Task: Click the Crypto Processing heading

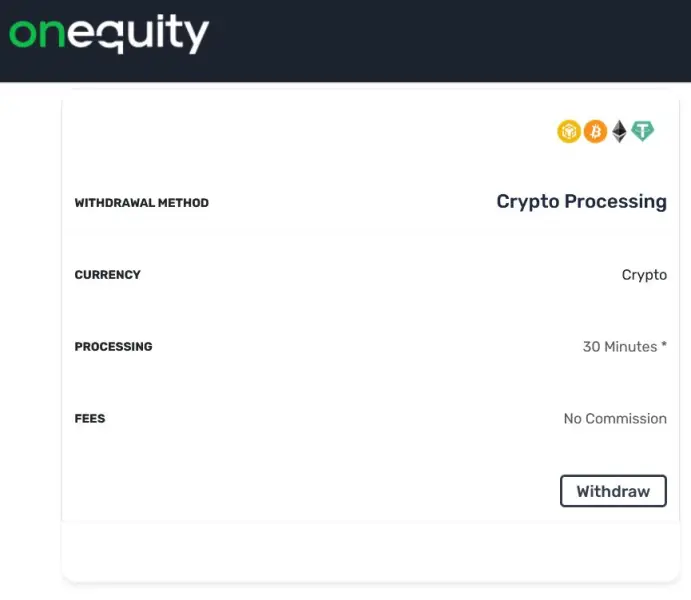Action: tap(581, 201)
